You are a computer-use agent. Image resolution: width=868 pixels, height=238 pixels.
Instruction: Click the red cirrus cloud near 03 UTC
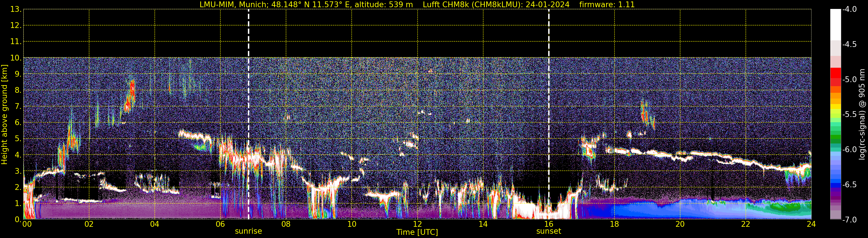(x=130, y=95)
